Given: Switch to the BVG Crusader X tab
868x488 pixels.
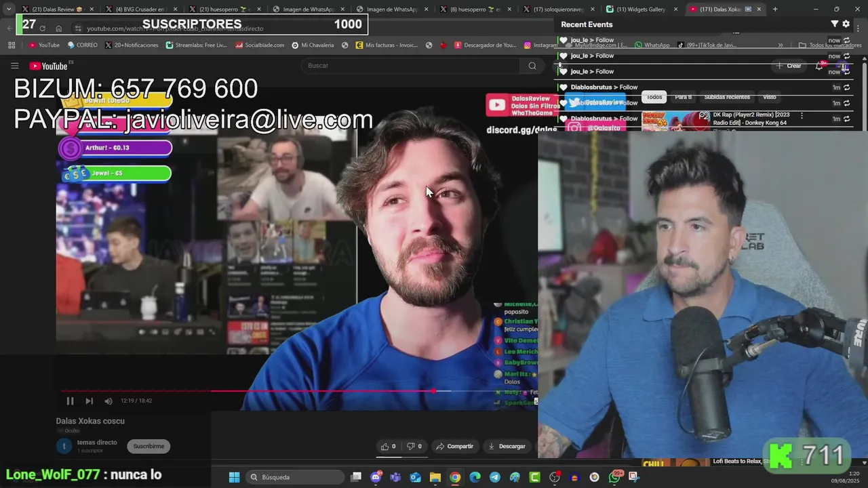Looking at the screenshot, I should coord(140,9).
